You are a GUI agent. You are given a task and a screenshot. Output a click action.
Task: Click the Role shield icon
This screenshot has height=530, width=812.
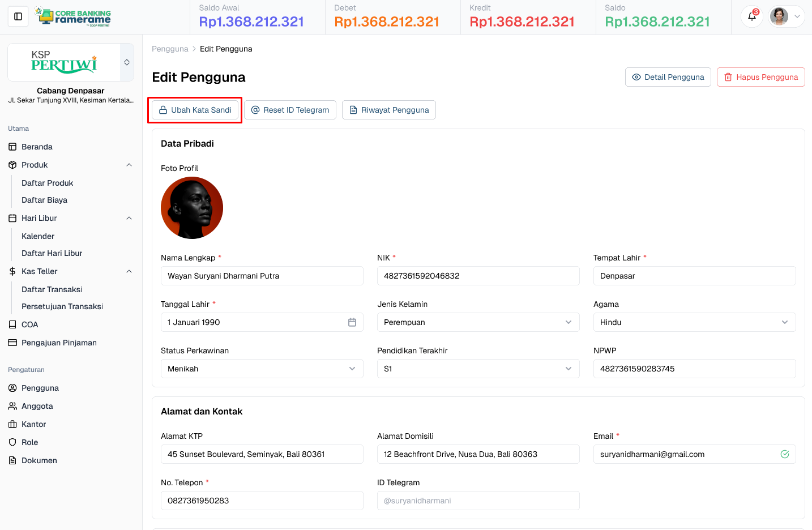[12, 442]
